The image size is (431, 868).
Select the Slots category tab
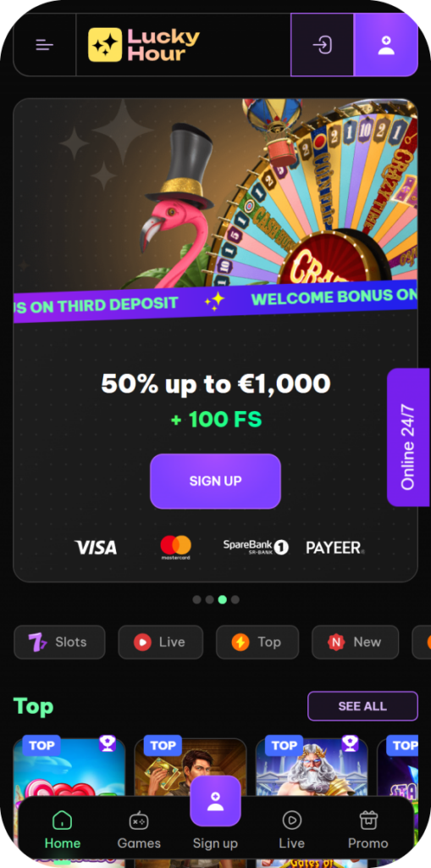(x=59, y=643)
